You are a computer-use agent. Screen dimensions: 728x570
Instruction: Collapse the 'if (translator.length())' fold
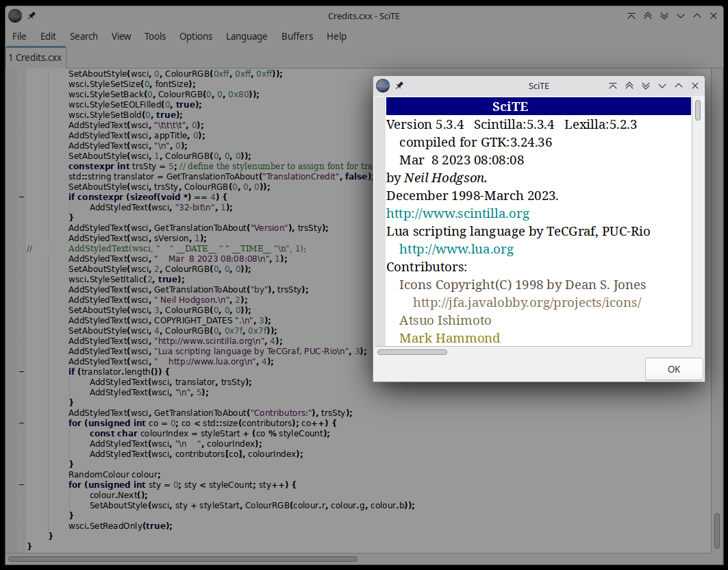[x=21, y=371]
